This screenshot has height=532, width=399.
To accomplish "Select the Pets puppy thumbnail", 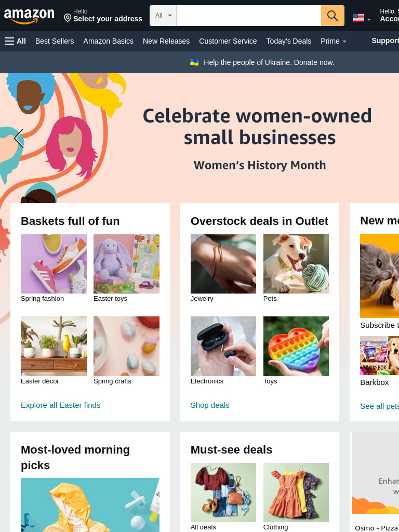I will pos(296,264).
